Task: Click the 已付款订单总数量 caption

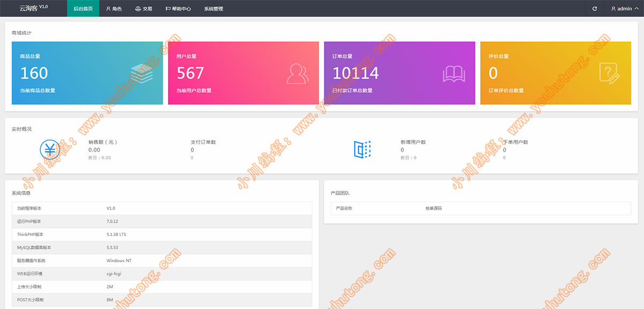Action: coord(352,91)
